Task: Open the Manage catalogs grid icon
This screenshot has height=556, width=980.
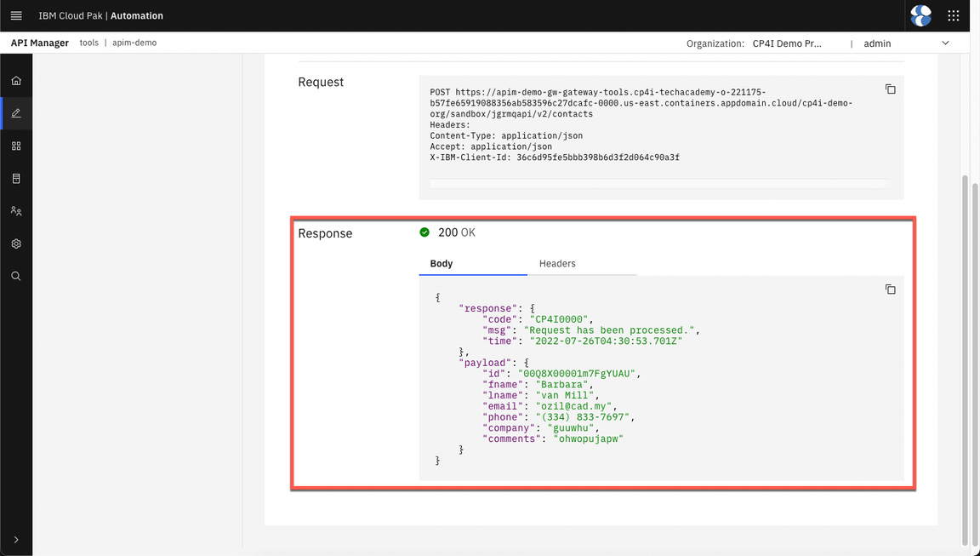Action: (16, 146)
